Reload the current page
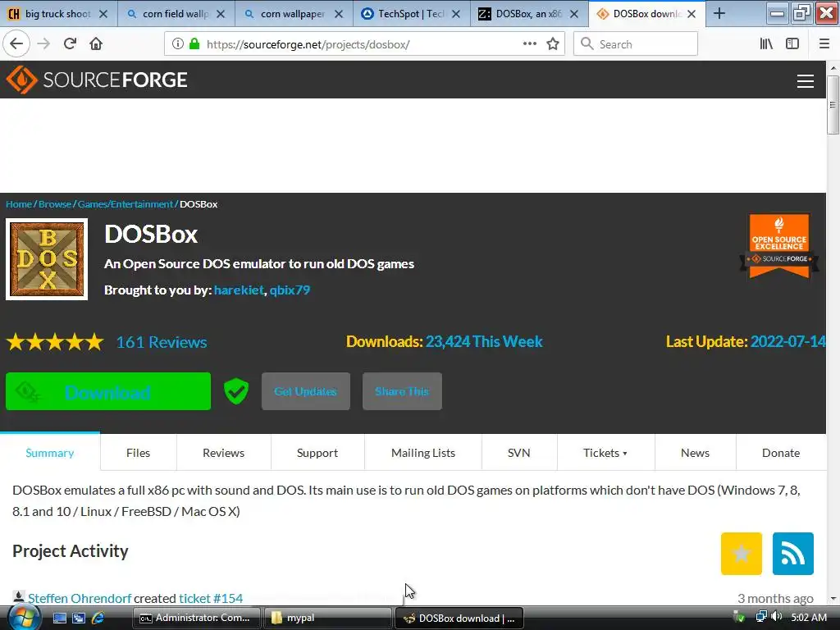Screen dimensions: 840x630 click(x=70, y=44)
